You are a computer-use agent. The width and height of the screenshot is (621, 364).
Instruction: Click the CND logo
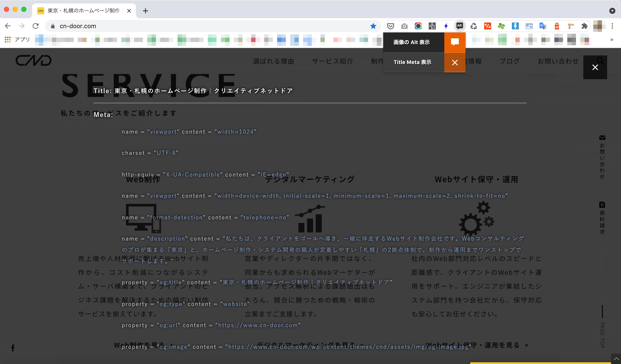click(x=34, y=60)
